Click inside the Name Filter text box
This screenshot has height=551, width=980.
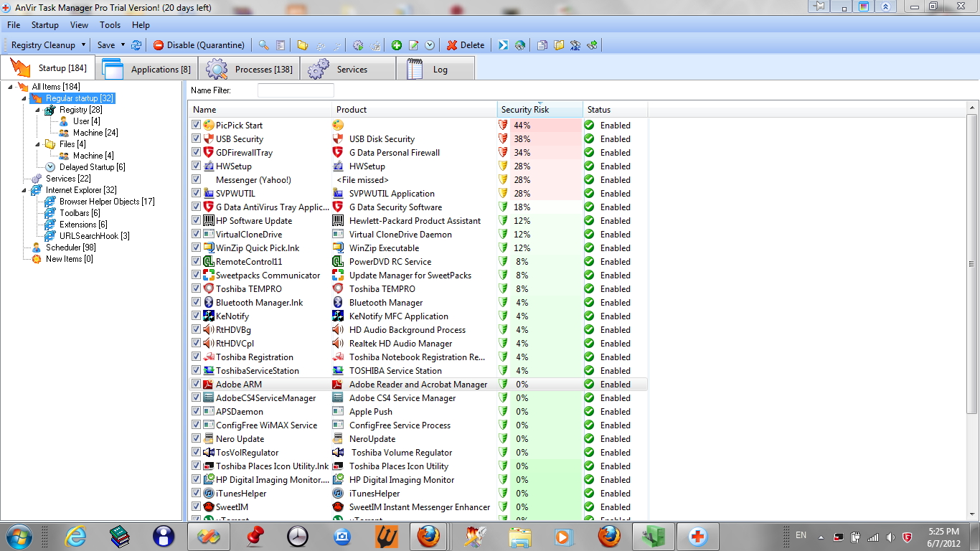296,90
